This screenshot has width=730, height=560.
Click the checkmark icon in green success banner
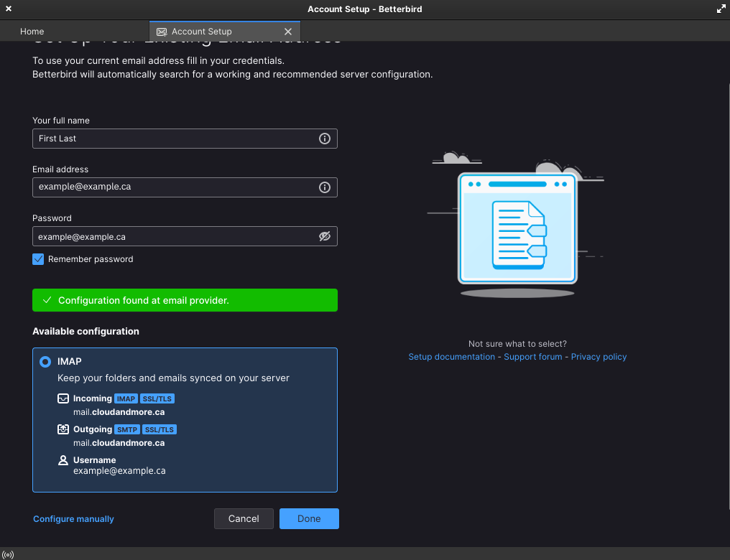click(47, 301)
